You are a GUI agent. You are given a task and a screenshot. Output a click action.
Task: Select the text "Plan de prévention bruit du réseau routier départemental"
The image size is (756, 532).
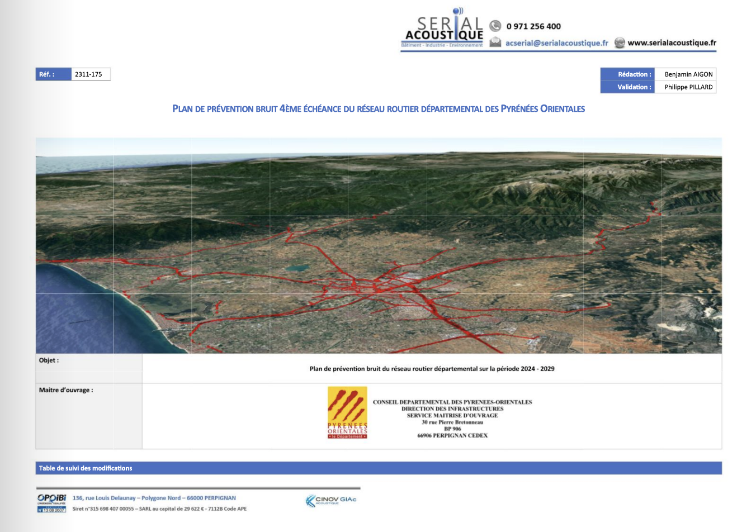(x=394, y=369)
